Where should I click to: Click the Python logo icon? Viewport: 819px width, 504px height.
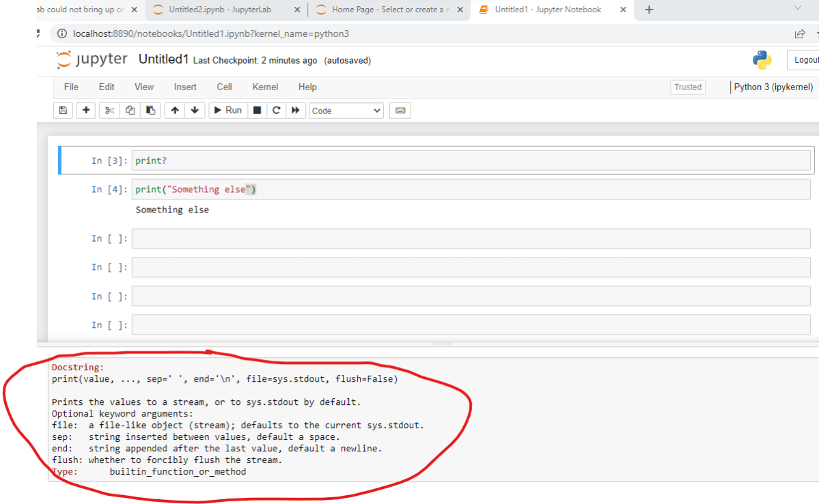pos(762,60)
